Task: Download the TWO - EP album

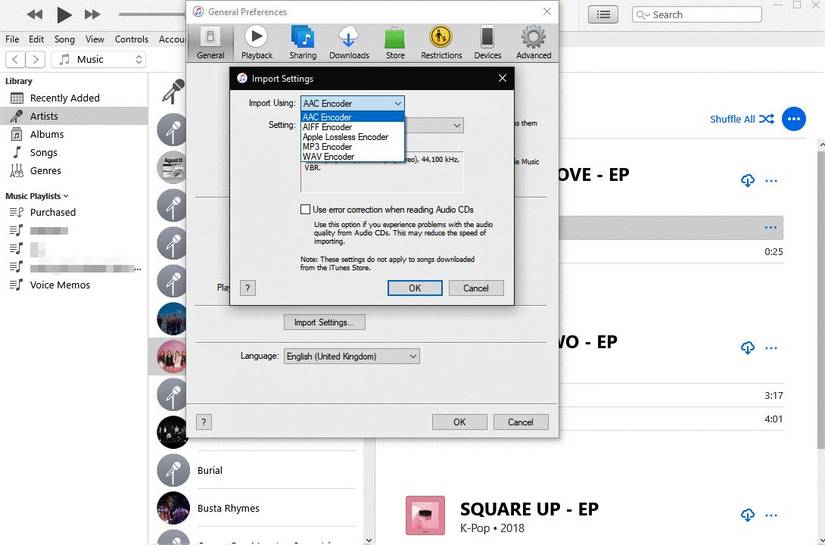Action: (x=747, y=348)
